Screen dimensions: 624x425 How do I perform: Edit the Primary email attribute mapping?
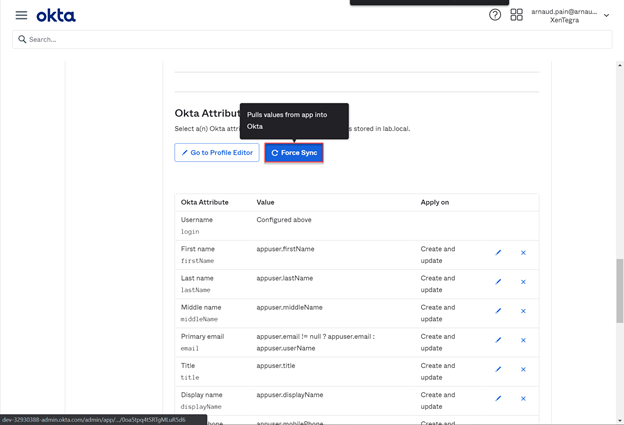(x=499, y=340)
